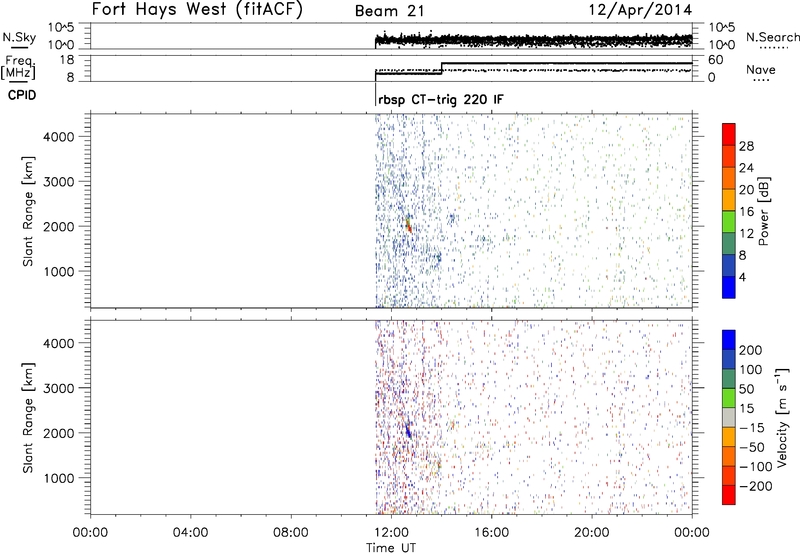The height and width of the screenshot is (554, 800).
Task: Click the 'Velocity [m s⁻¹]' color bar label
Action: pyautogui.click(x=782, y=417)
